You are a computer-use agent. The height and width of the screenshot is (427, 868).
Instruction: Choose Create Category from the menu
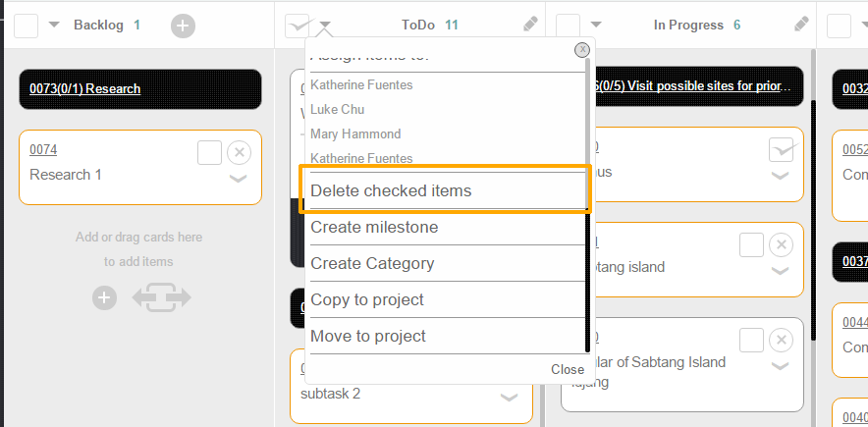[446, 263]
